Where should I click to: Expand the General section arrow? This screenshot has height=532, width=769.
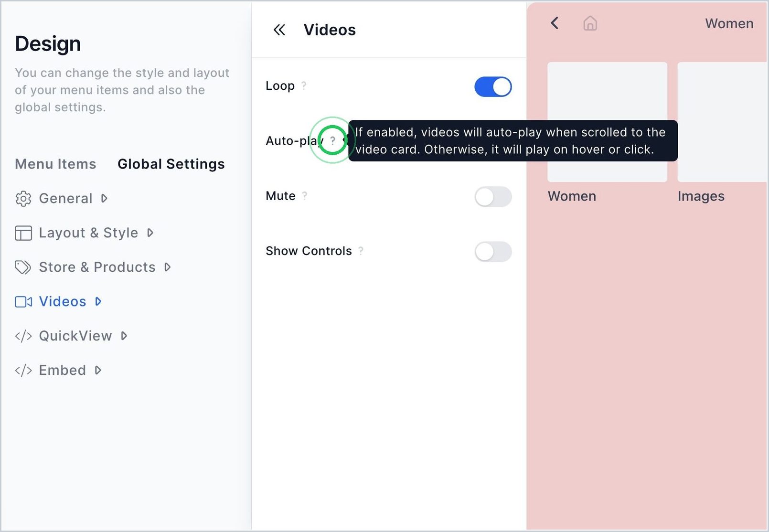pyautogui.click(x=104, y=198)
